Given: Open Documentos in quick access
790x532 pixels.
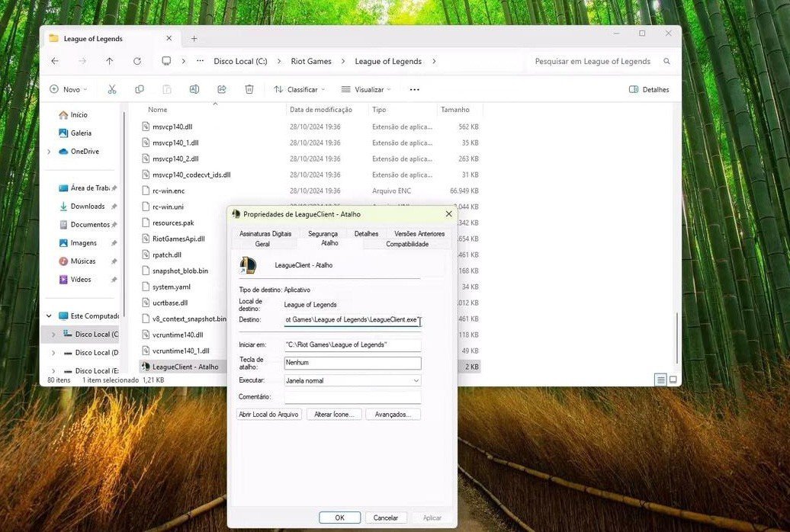Looking at the screenshot, I should tap(85, 224).
